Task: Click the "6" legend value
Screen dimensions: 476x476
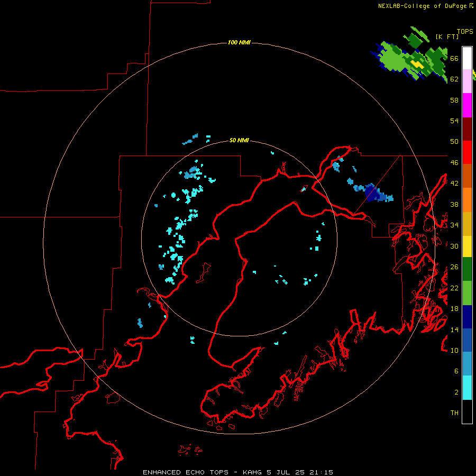Action: click(456, 371)
